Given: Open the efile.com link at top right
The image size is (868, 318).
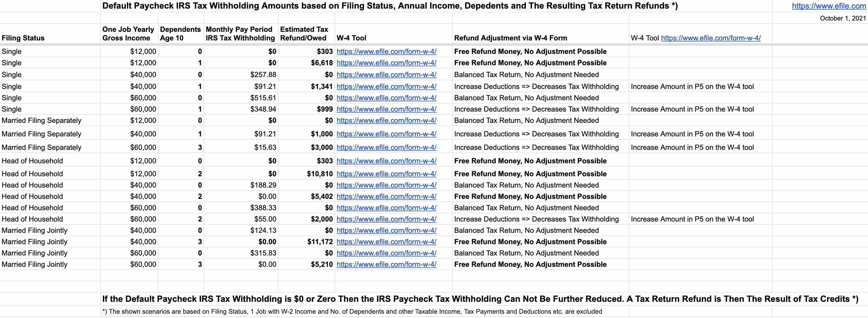Looking at the screenshot, I should [829, 6].
